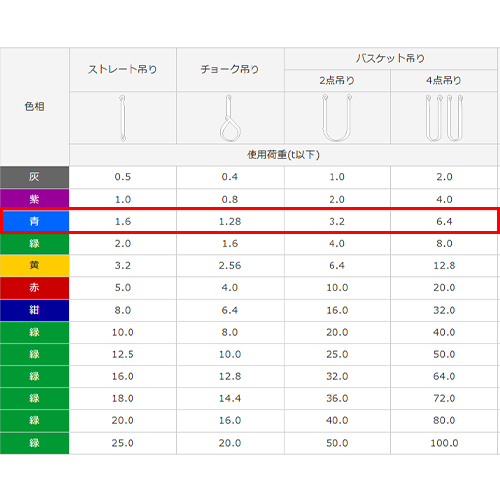
Task: Click the 4点吊り sub-header
Action: point(444,80)
